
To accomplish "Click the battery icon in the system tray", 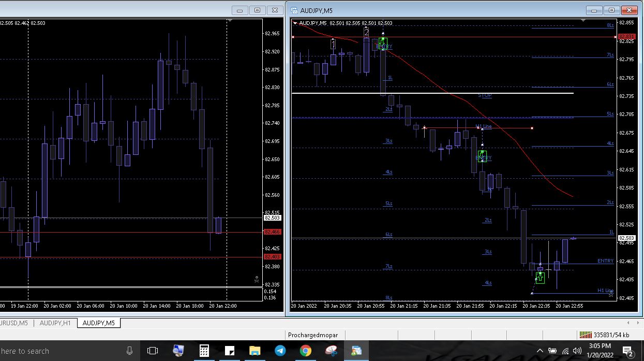I will (x=552, y=351).
